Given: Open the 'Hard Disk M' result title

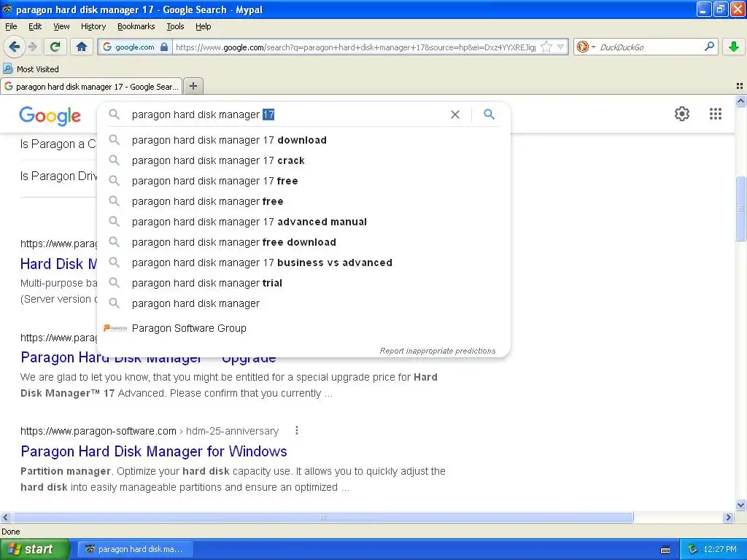Looking at the screenshot, I should 58,264.
